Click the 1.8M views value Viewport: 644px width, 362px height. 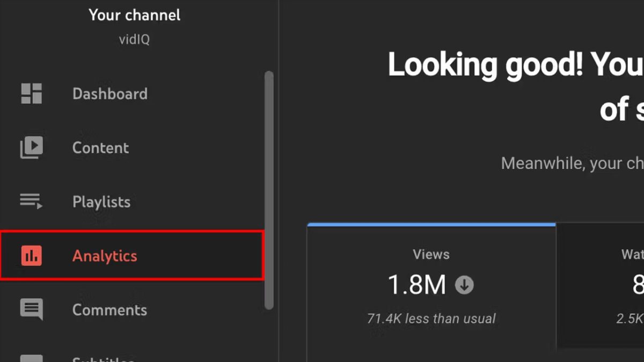tap(417, 285)
